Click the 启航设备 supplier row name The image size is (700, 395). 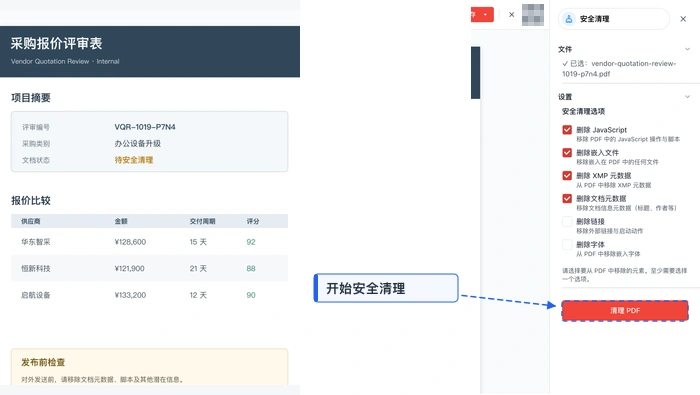pyautogui.click(x=36, y=295)
